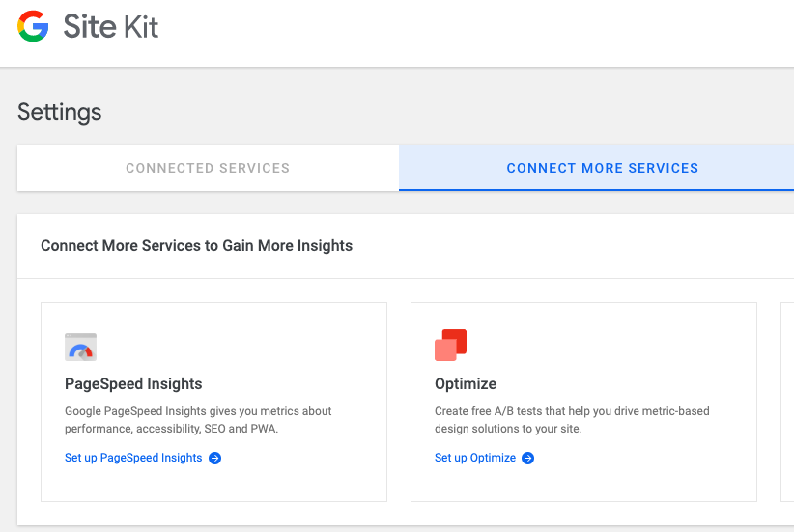Click the red Optimize icon

pyautogui.click(x=451, y=346)
